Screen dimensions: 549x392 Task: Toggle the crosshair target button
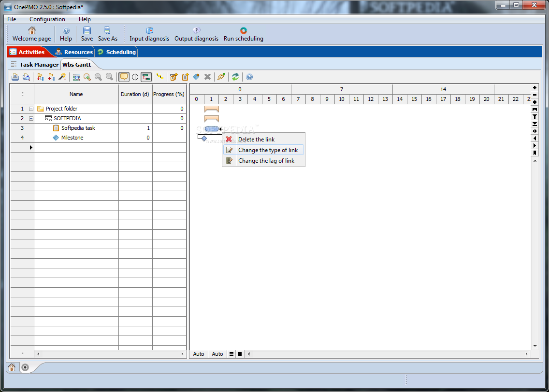click(x=135, y=77)
